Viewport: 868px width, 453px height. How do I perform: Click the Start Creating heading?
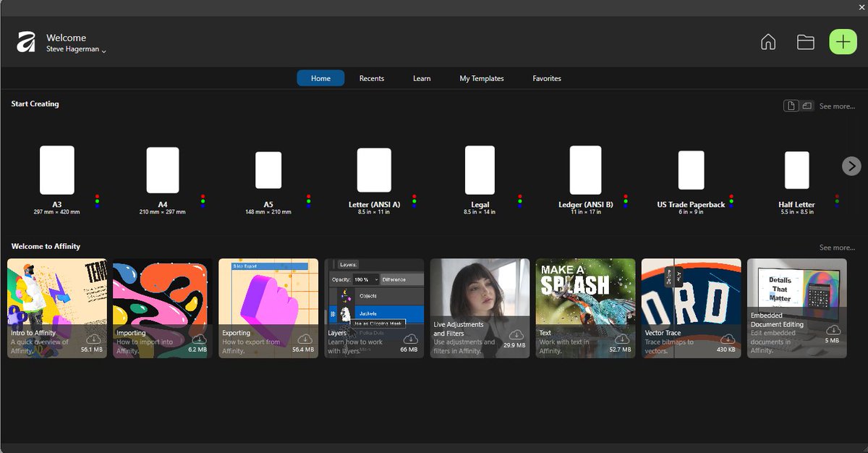[35, 104]
